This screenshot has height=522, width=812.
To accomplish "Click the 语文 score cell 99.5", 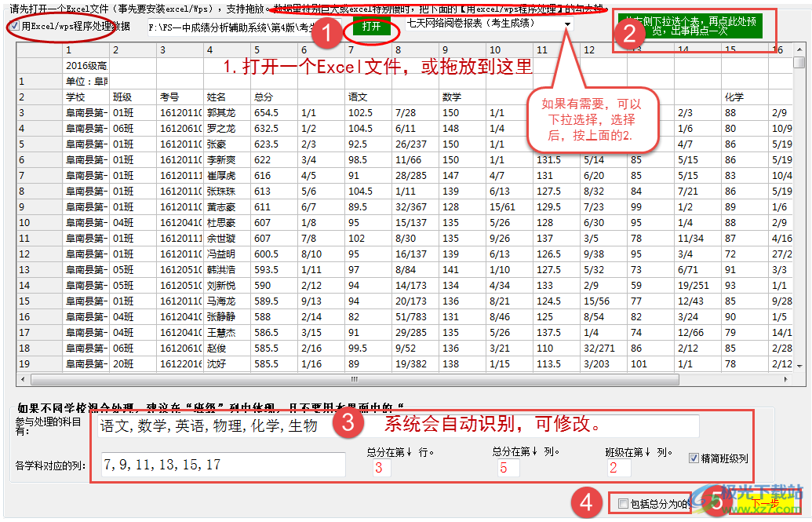I will coord(369,349).
